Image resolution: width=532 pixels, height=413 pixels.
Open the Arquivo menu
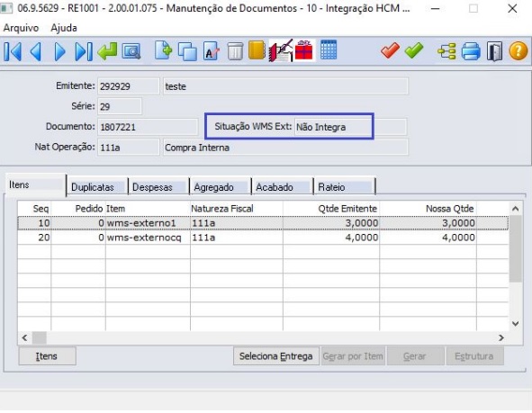pyautogui.click(x=21, y=28)
